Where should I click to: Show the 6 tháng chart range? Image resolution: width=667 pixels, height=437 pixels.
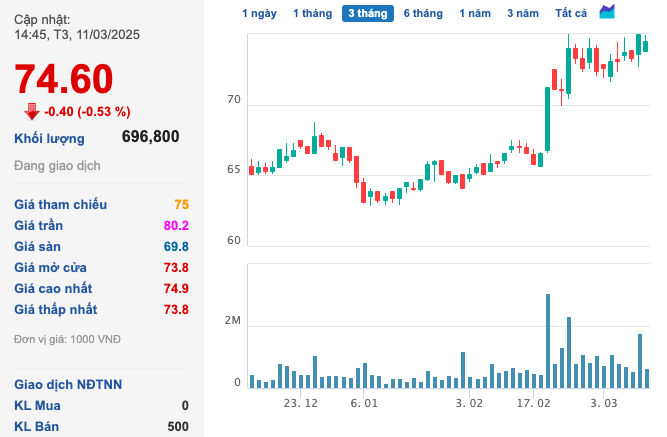[x=423, y=13]
